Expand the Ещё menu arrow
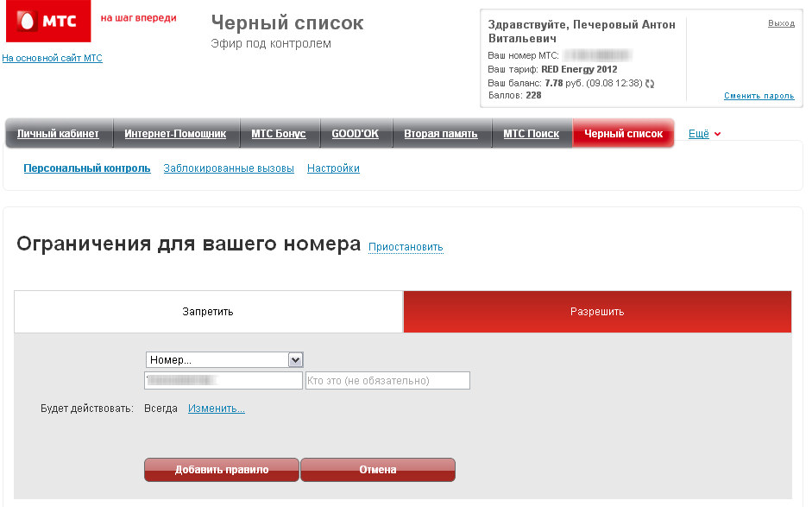The width and height of the screenshot is (812, 507). tap(717, 134)
